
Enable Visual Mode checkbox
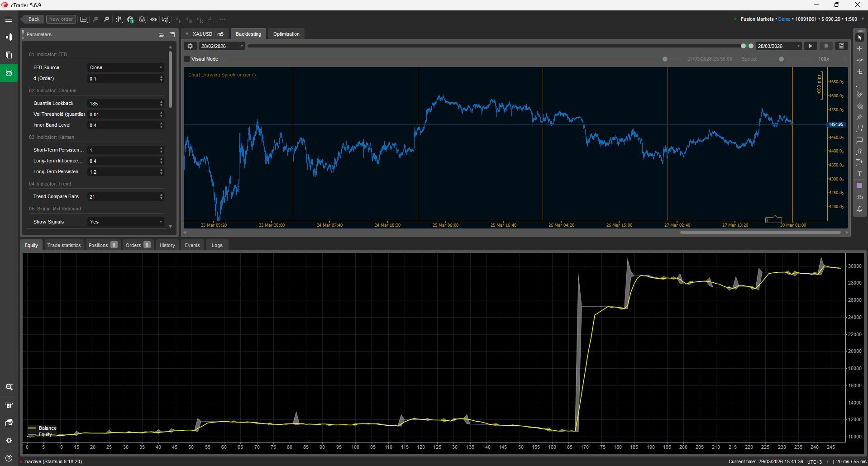(x=186, y=59)
